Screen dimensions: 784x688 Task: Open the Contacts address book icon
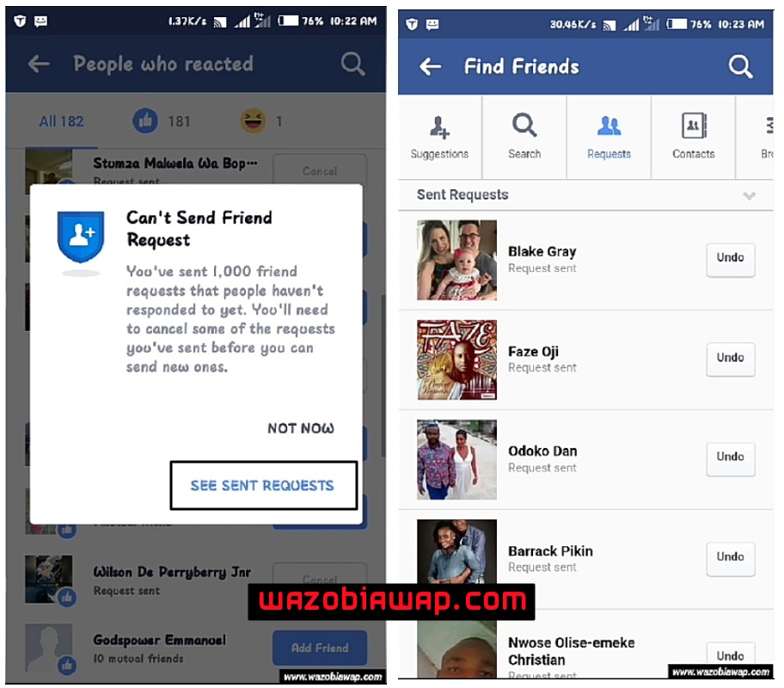tap(694, 125)
